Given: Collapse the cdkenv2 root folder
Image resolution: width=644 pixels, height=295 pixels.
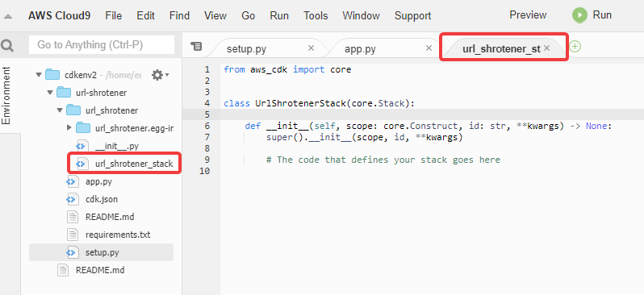Looking at the screenshot, I should click(39, 75).
